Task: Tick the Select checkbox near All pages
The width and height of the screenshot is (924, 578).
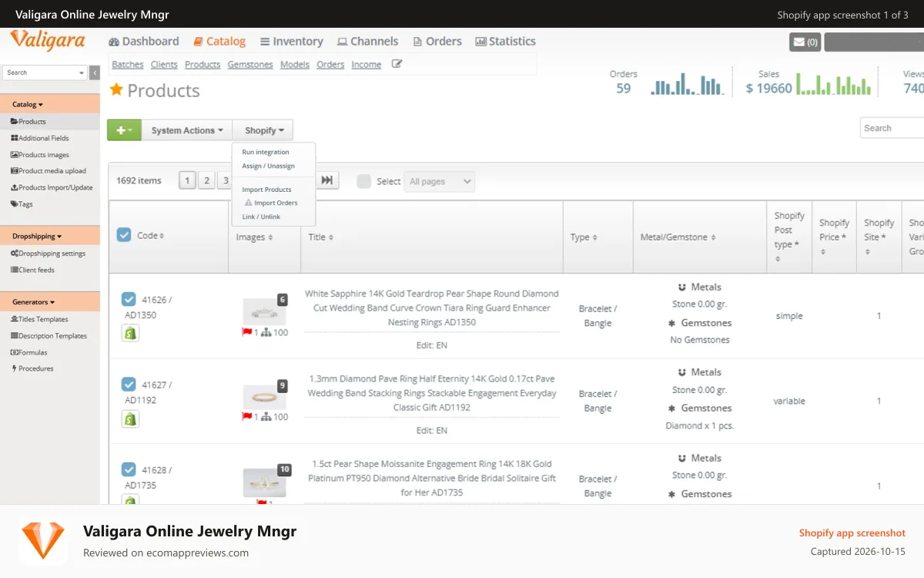Action: (364, 181)
